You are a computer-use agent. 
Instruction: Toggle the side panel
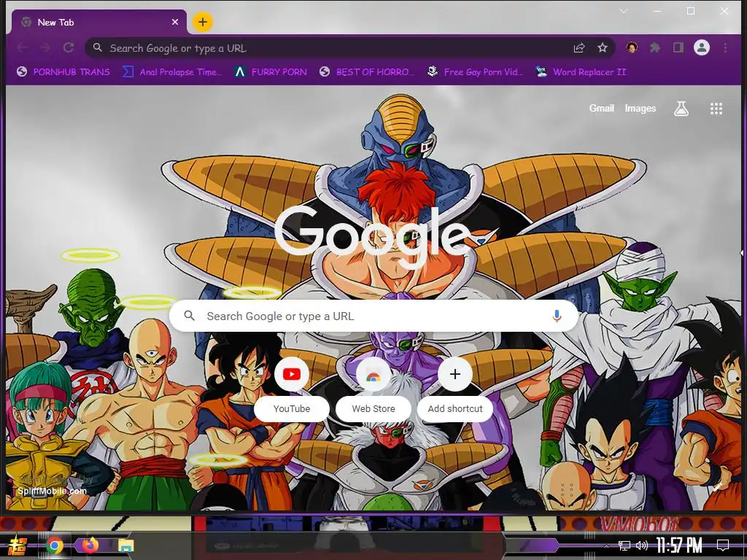[678, 47]
